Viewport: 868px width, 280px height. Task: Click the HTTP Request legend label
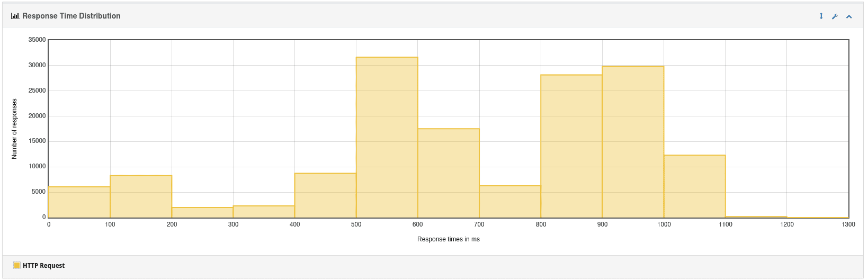tap(43, 266)
